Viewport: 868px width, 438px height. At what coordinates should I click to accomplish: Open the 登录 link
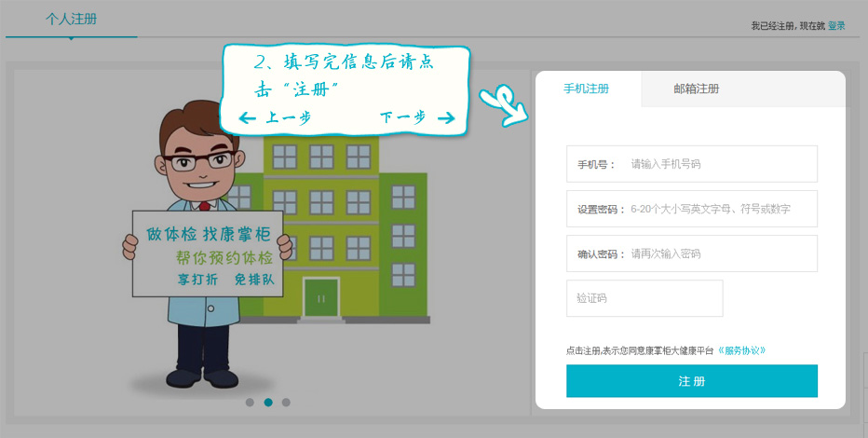(x=836, y=25)
